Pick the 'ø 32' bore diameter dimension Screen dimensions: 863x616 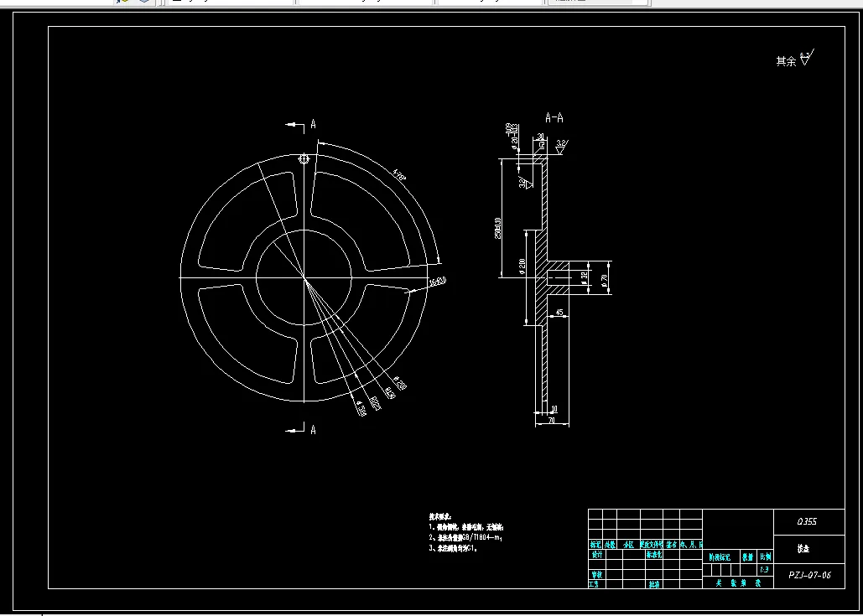pos(585,278)
